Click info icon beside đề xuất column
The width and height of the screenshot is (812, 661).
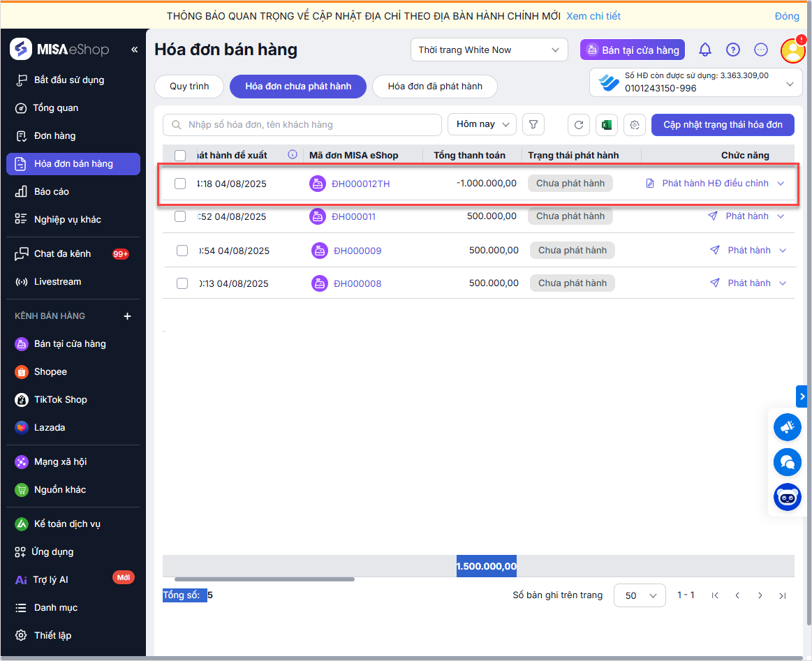point(293,154)
